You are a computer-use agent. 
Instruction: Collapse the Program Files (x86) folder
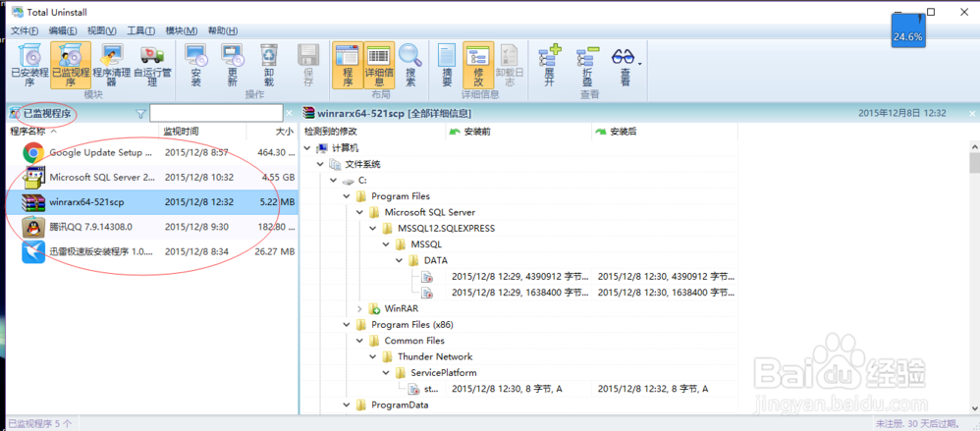[347, 325]
